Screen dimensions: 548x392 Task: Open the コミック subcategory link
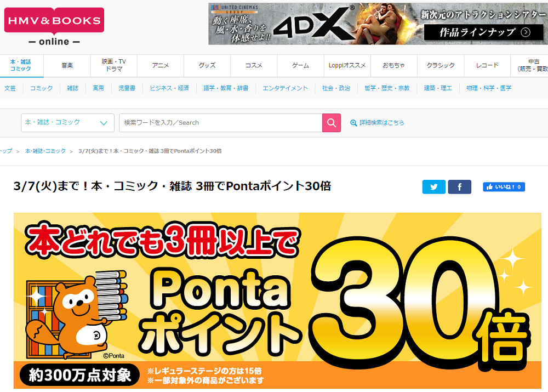tap(41, 88)
